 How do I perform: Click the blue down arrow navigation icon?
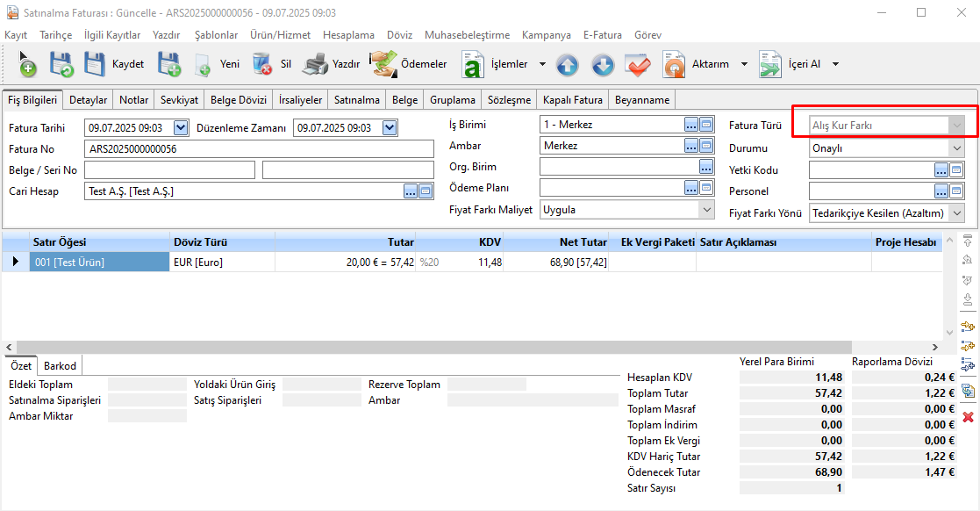[x=602, y=64]
